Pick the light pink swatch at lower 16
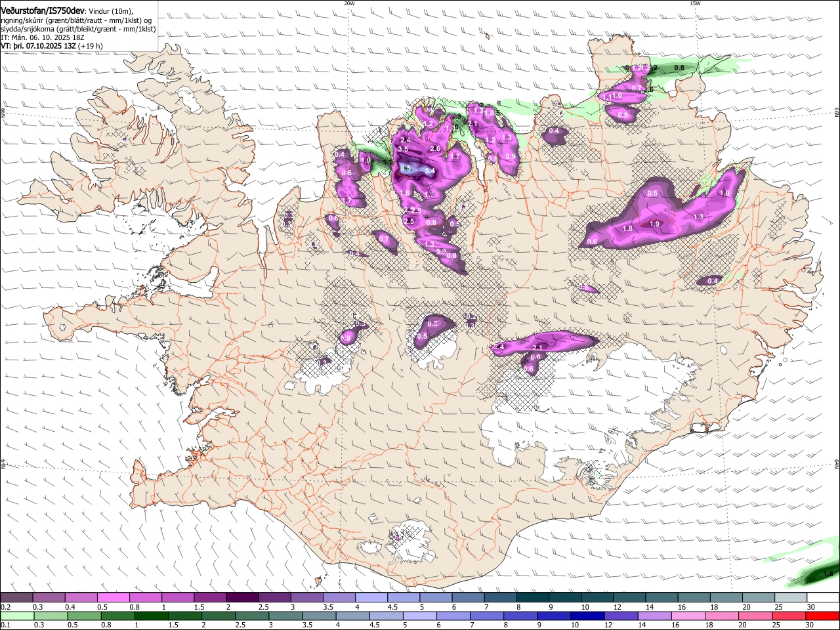Image resolution: width=840 pixels, height=630 pixels. (x=688, y=616)
